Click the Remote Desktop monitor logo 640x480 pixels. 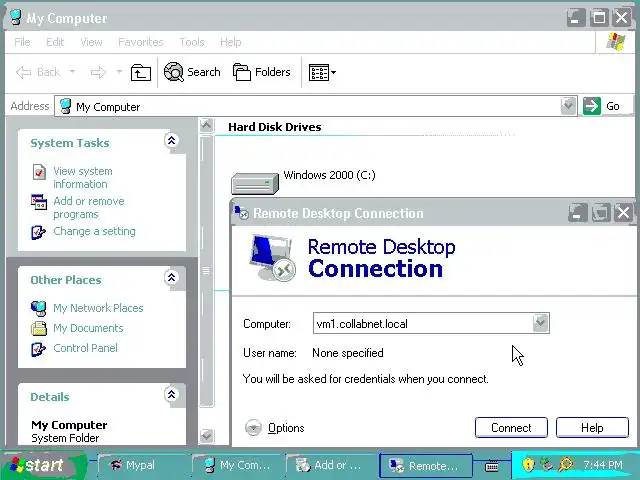[273, 258]
